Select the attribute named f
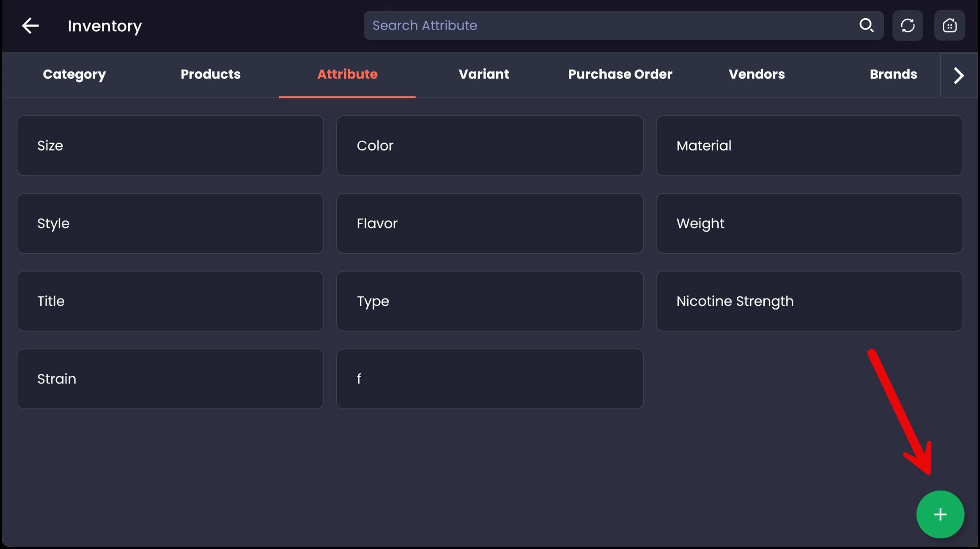 [x=490, y=379]
